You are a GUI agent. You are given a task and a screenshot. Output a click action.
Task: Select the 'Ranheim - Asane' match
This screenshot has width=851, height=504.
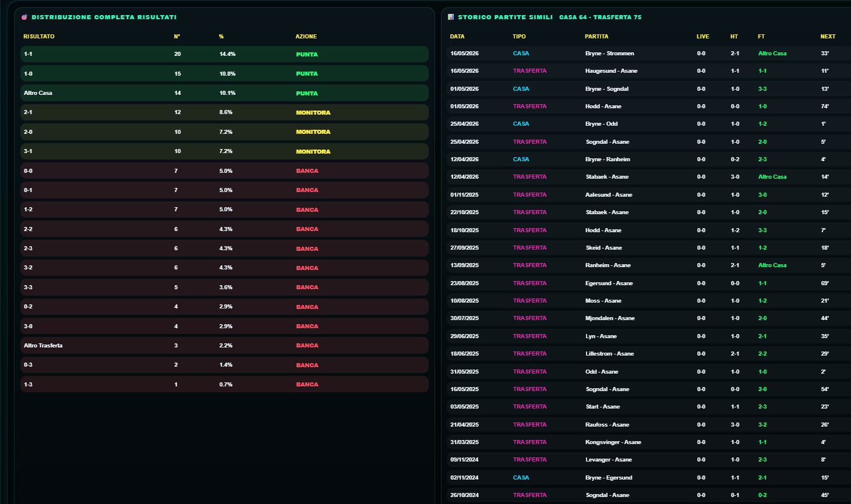(x=608, y=265)
